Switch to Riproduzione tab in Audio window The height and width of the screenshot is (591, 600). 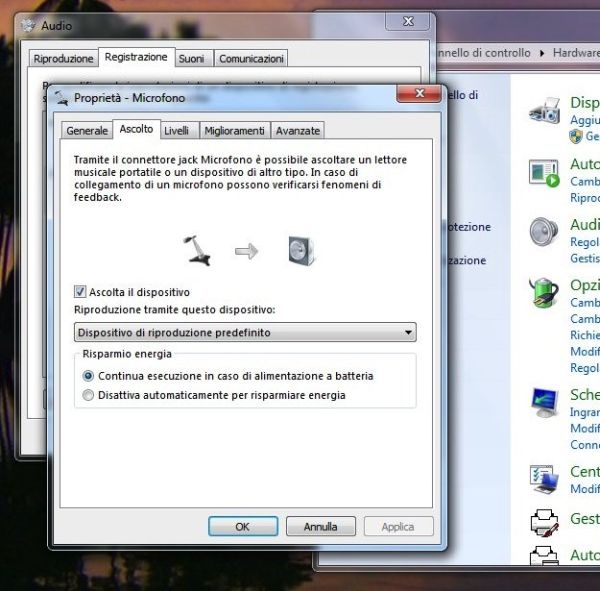[x=63, y=59]
